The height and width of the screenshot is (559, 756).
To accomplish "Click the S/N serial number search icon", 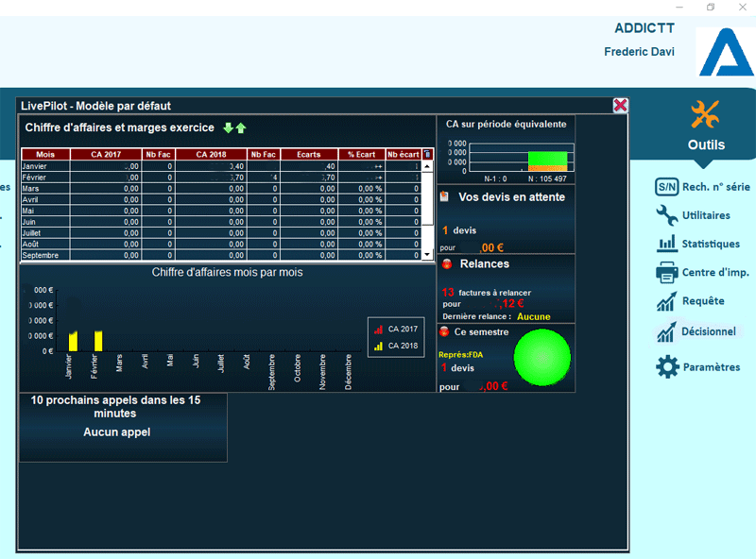I will coord(666,187).
